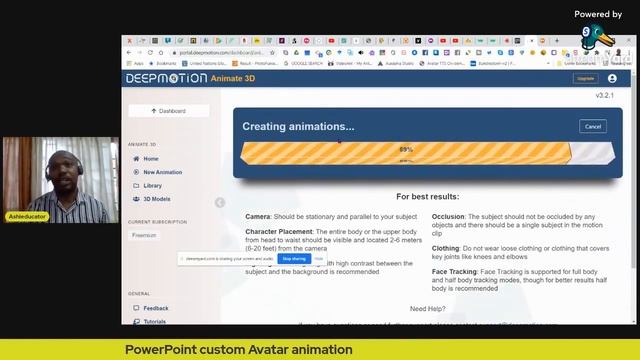Hide the screen sharing notification
The height and width of the screenshot is (360, 640).
[x=318, y=259]
